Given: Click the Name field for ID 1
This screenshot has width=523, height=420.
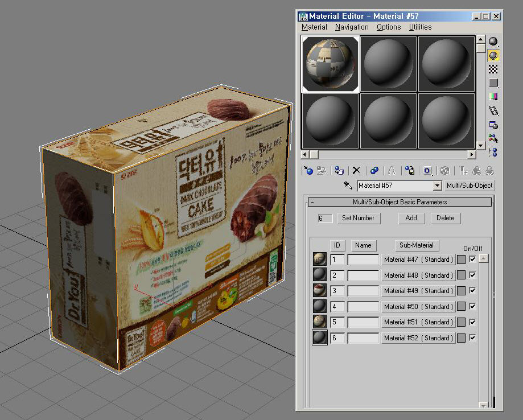Looking at the screenshot, I should pos(363,259).
